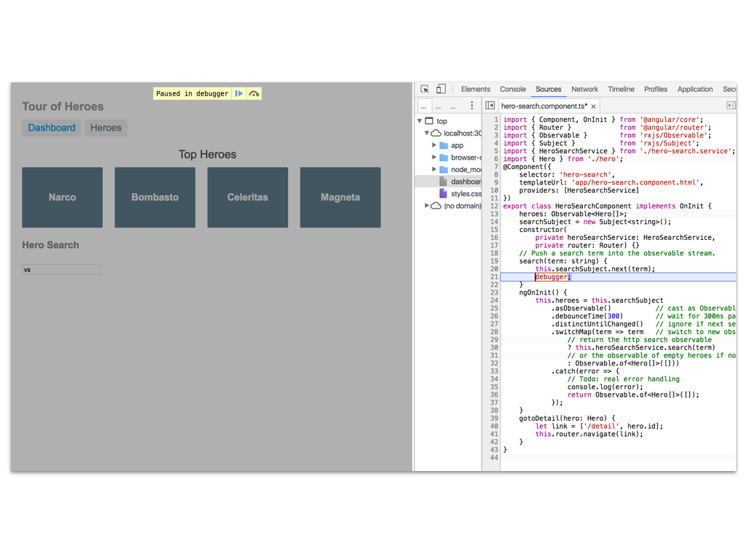Image resolution: width=747 pixels, height=560 pixels.
Task: Open the Narco hero card
Action: pos(62,197)
